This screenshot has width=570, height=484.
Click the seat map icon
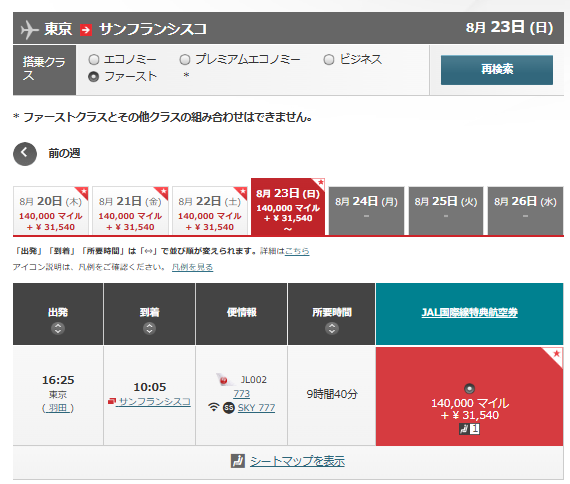pos(238,461)
